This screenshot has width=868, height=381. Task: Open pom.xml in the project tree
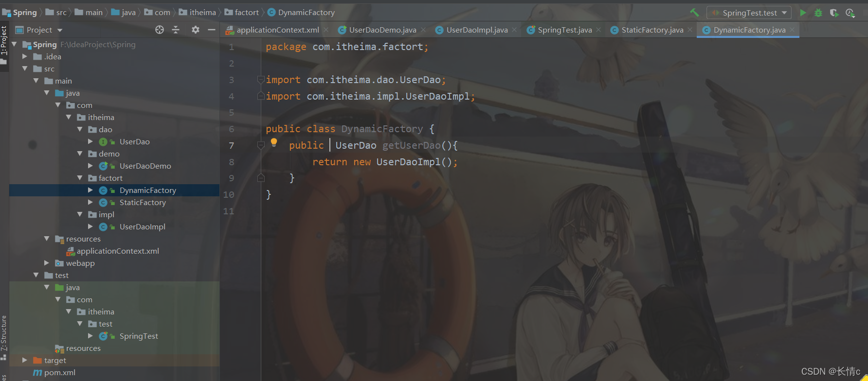coord(59,372)
